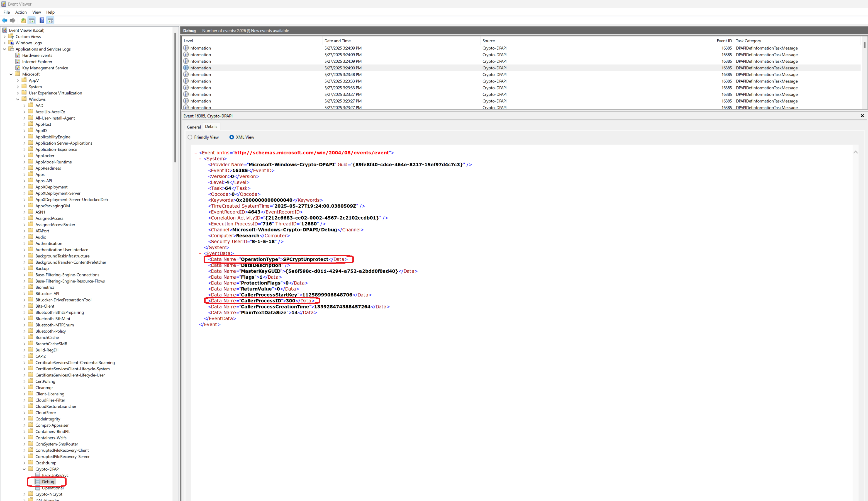Click the TimeCreated SystemTime XML line
Image resolution: width=868 pixels, height=501 pixels.
click(x=286, y=206)
